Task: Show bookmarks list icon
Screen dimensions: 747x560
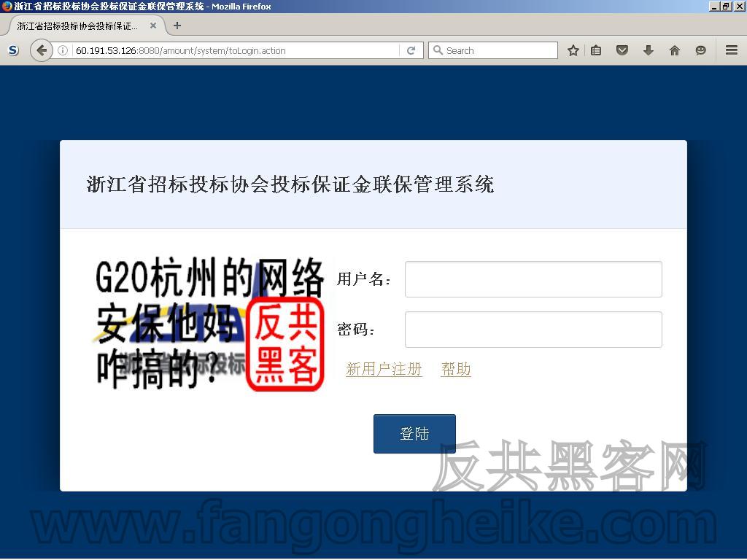Action: [595, 50]
